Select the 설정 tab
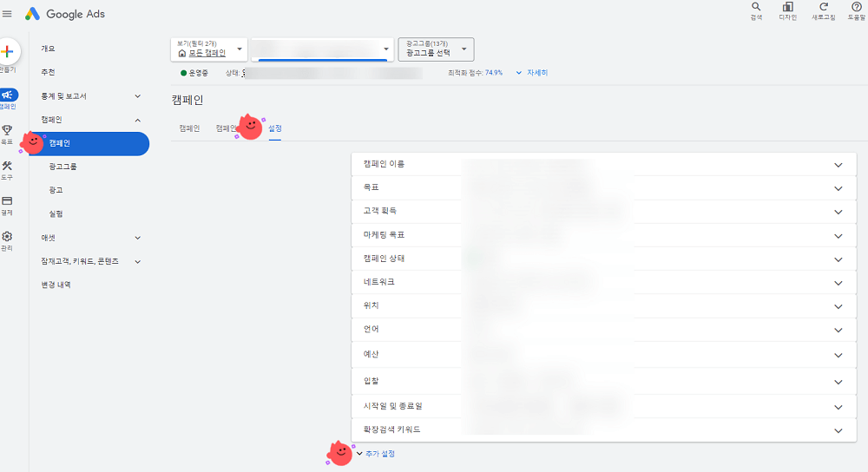The width and height of the screenshot is (868, 472). click(x=275, y=128)
